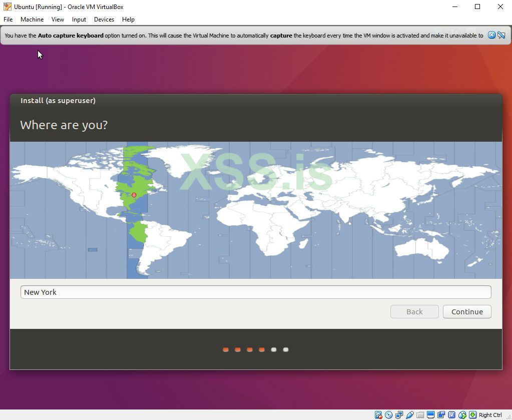Click the Back button

pyautogui.click(x=414, y=311)
